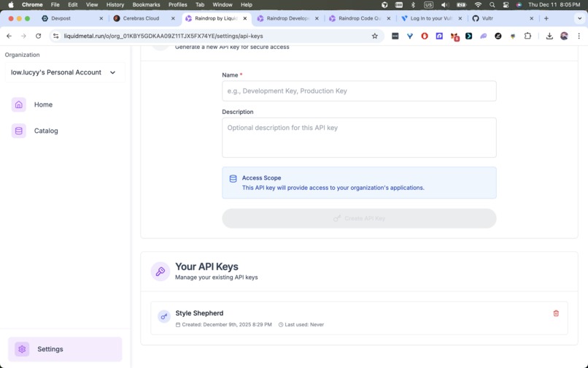588x368 pixels.
Task: Open the Chrome Extensions puzzle icon
Action: pos(527,36)
